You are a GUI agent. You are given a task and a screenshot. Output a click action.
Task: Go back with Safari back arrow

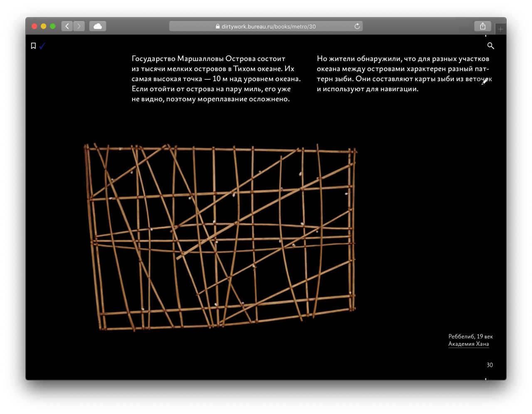(67, 26)
